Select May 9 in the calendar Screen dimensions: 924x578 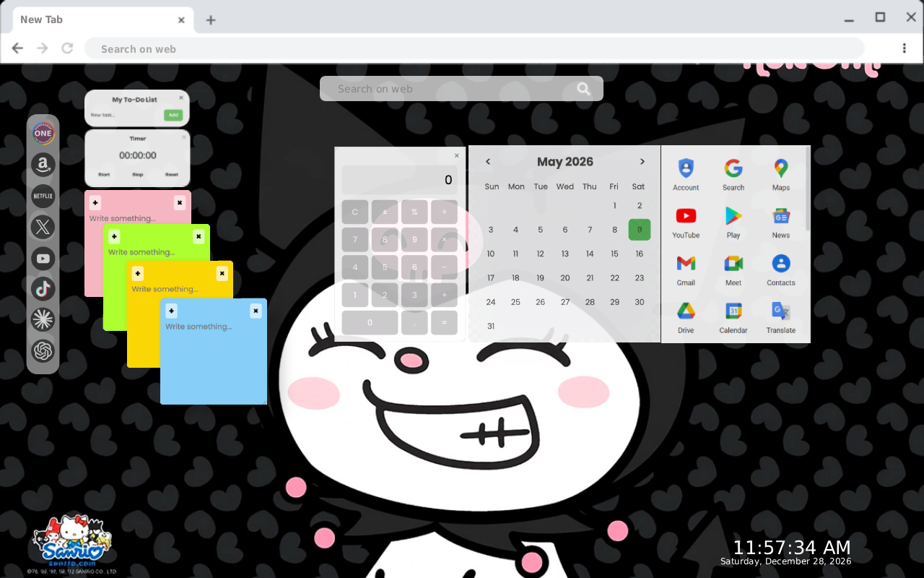tap(640, 230)
